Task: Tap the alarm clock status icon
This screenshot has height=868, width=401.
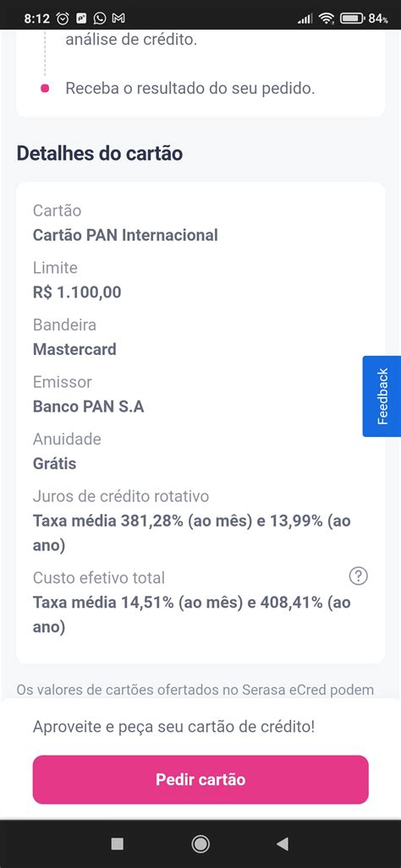Action: (x=63, y=19)
